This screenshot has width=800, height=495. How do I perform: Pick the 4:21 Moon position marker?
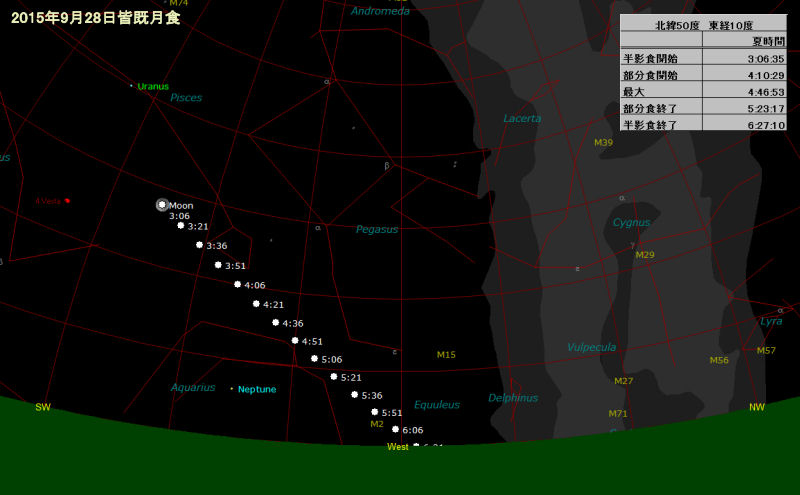tap(256, 304)
